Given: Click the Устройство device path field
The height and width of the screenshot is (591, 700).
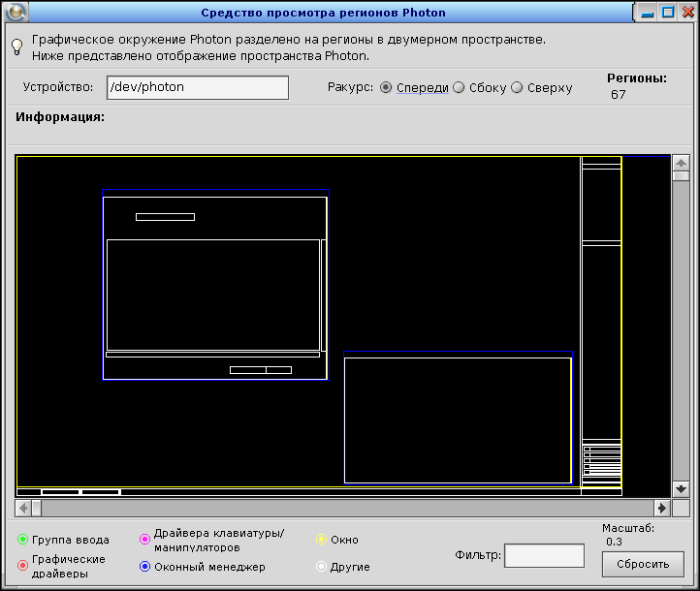Looking at the screenshot, I should 198,87.
